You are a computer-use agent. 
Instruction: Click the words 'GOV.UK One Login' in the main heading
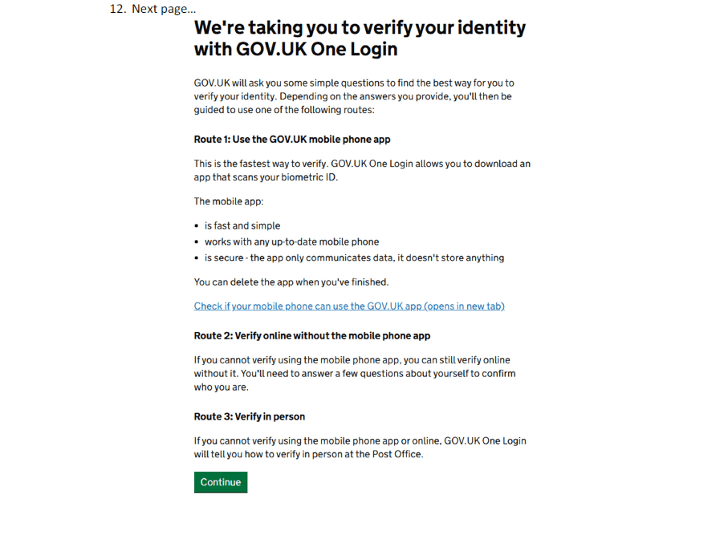point(317,48)
